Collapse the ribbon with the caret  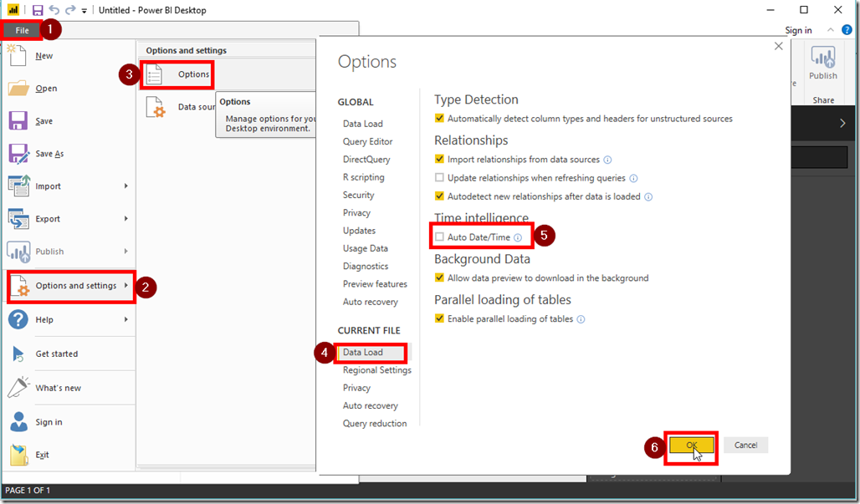(831, 30)
